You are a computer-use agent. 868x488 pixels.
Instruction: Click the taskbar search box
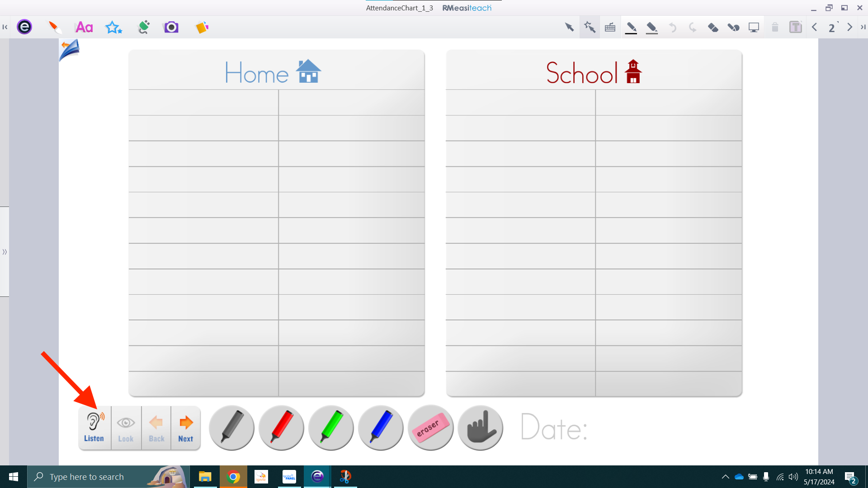pos(108,477)
